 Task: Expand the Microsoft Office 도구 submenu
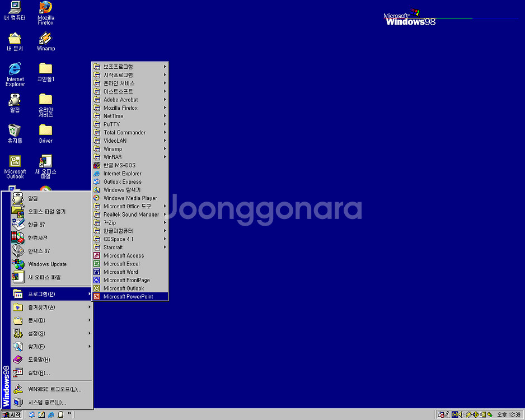pos(130,206)
